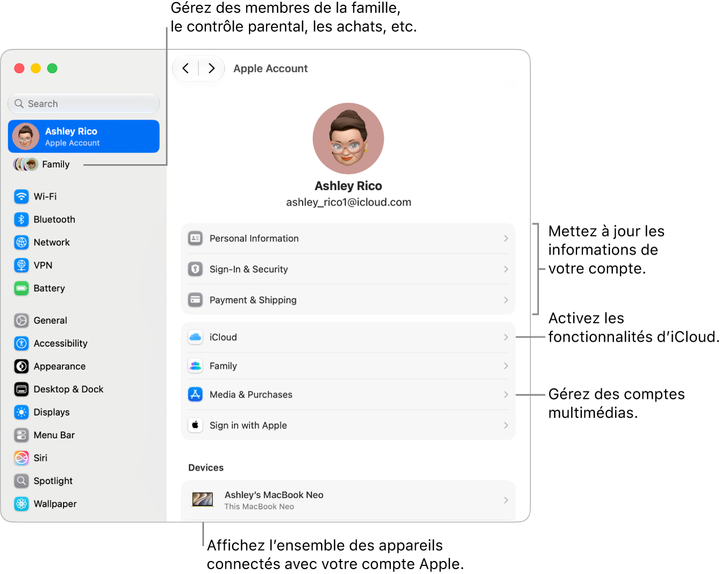Click the iCloud cloud icon

[x=195, y=337]
